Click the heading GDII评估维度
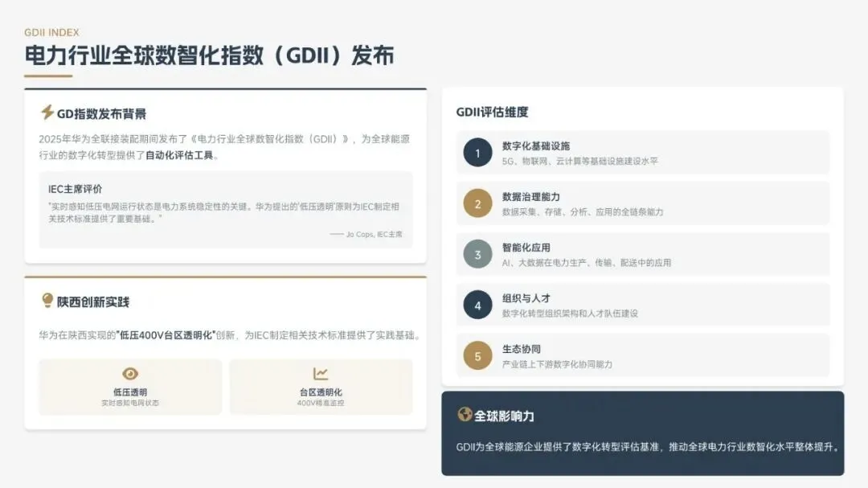This screenshot has width=868, height=488. 492,112
